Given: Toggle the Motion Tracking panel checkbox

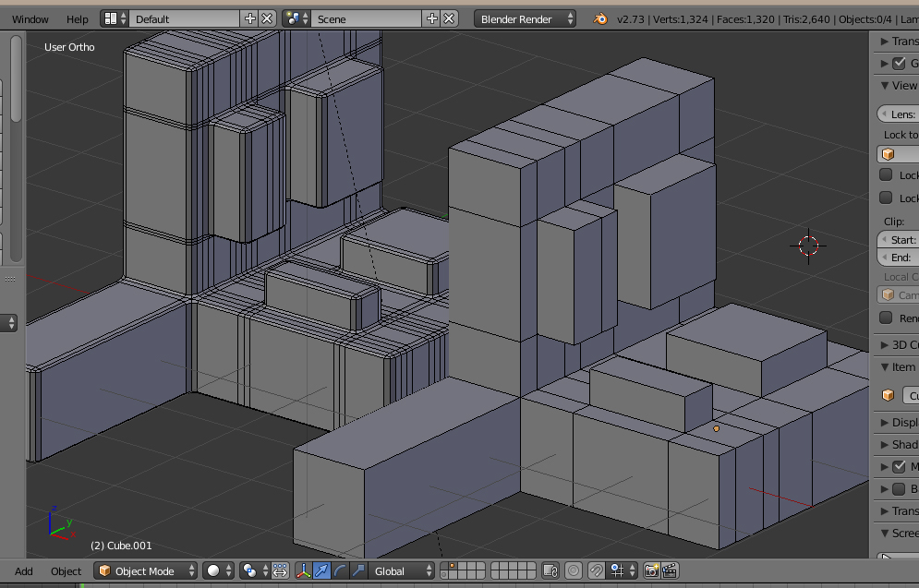Looking at the screenshot, I should click(899, 467).
